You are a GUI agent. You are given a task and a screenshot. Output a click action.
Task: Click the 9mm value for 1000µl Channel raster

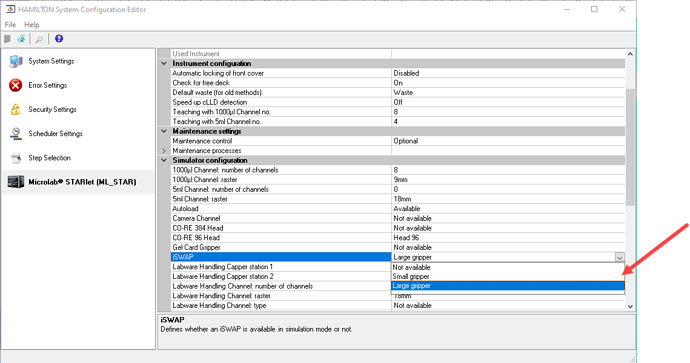(x=508, y=180)
